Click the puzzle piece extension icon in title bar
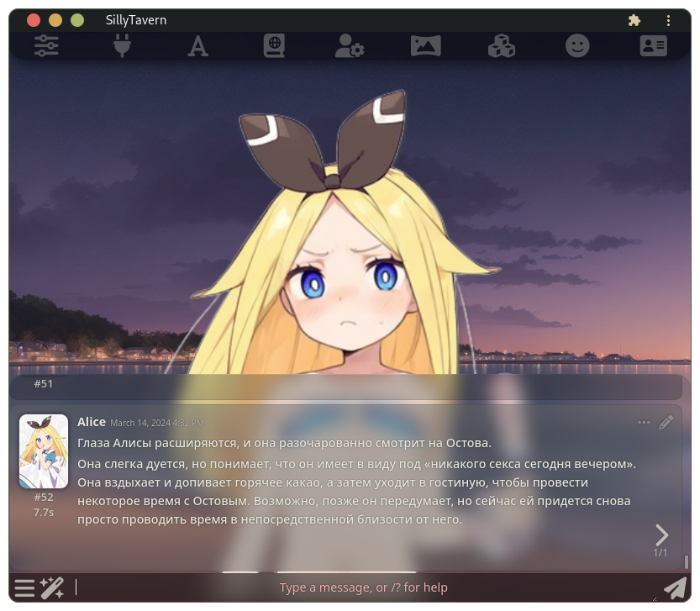 pos(634,20)
